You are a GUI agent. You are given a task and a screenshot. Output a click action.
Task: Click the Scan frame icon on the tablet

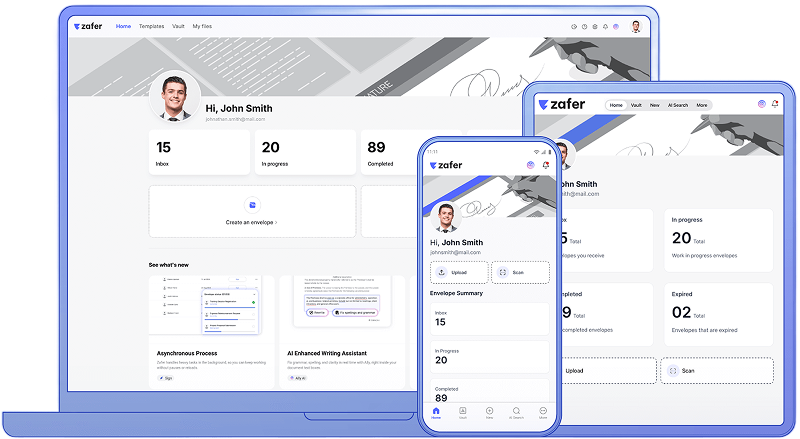coord(672,371)
